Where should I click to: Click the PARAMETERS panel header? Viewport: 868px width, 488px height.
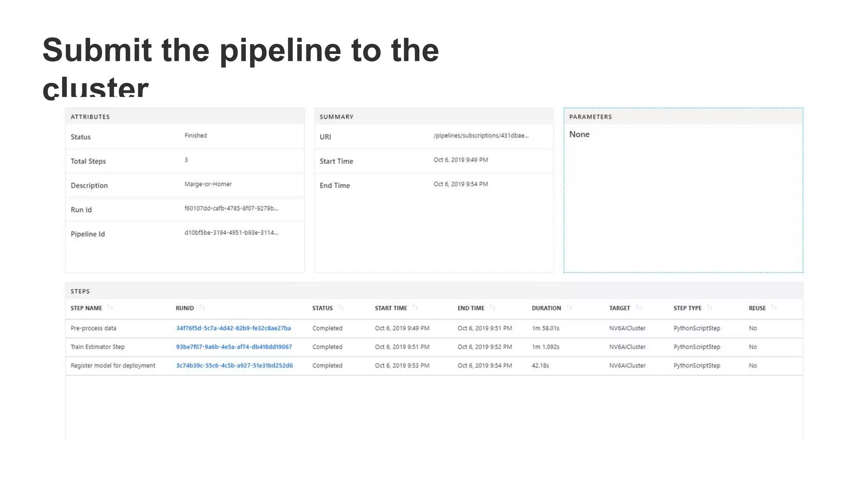pyautogui.click(x=590, y=117)
